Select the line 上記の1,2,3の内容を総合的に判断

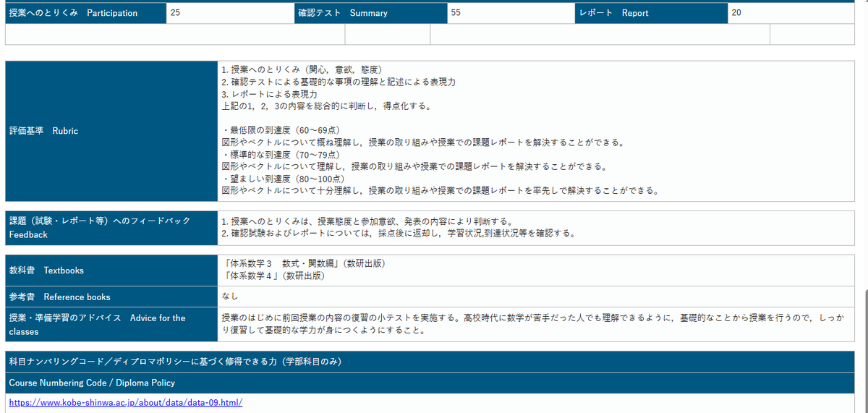click(327, 106)
